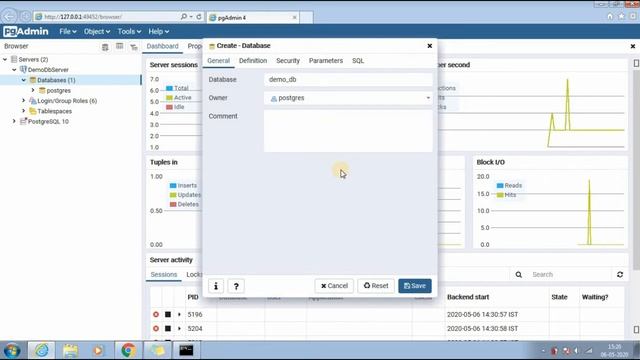Screen dimensions: 640x360
Task: Open help with the question mark button
Action: [236, 286]
